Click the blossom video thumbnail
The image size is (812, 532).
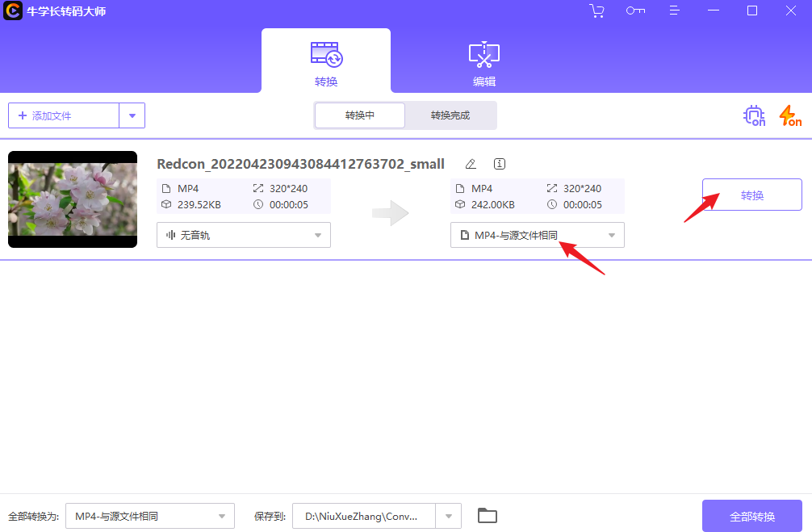point(73,199)
